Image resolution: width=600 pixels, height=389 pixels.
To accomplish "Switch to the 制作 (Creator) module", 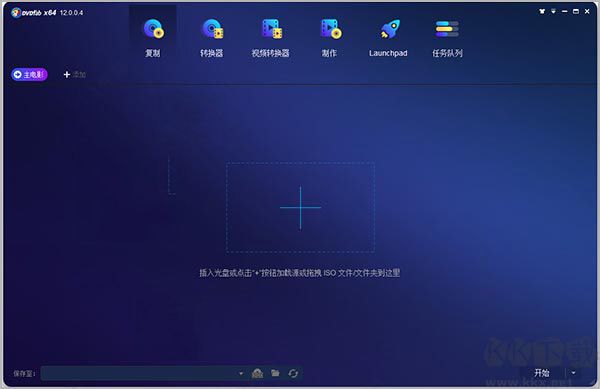I will pyautogui.click(x=330, y=38).
